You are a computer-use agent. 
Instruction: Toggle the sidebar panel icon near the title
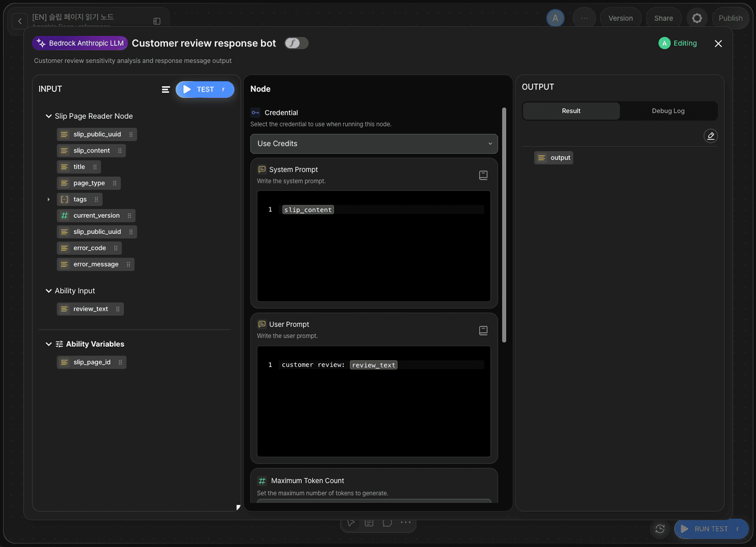(157, 21)
